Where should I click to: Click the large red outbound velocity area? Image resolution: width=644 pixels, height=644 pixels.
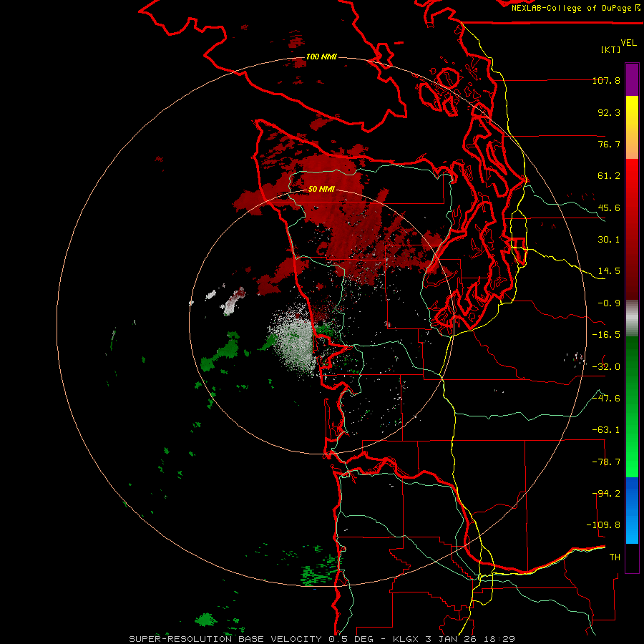pos(345,213)
